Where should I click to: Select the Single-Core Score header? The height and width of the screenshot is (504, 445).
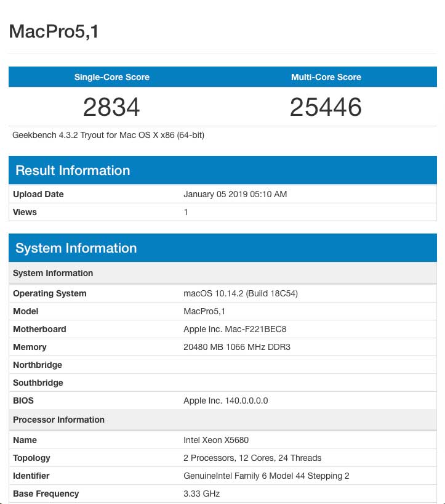coord(112,77)
